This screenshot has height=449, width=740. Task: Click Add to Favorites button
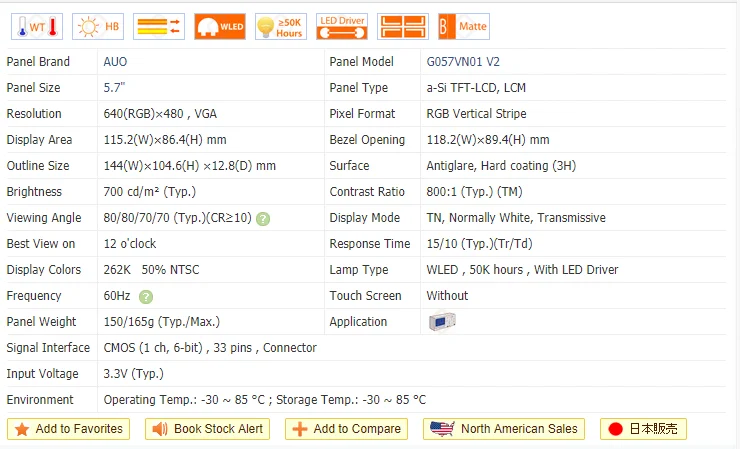(68, 429)
